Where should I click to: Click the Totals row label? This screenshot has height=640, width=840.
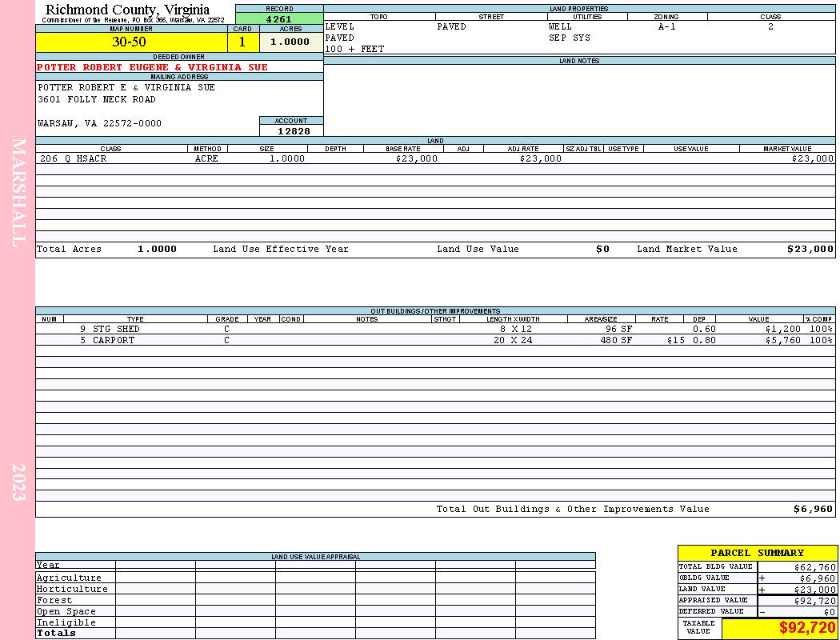56,633
